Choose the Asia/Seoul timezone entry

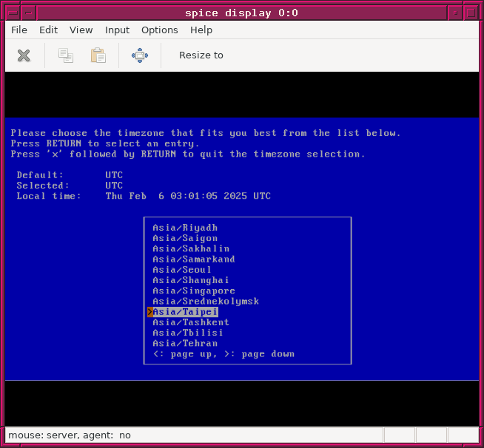point(182,270)
